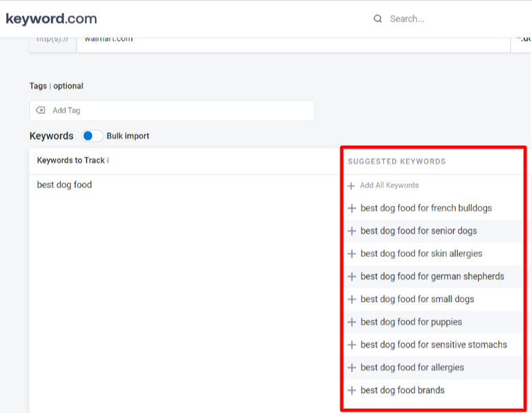Click the plus icon beside french bulldogs keyword
This screenshot has height=413, width=532.
[x=352, y=208]
